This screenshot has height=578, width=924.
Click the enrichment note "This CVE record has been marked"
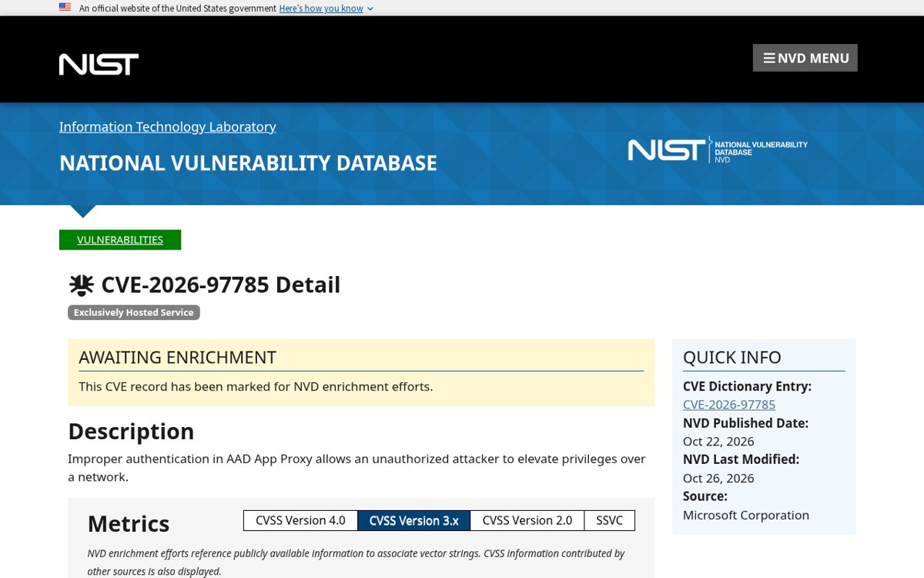pyautogui.click(x=256, y=386)
